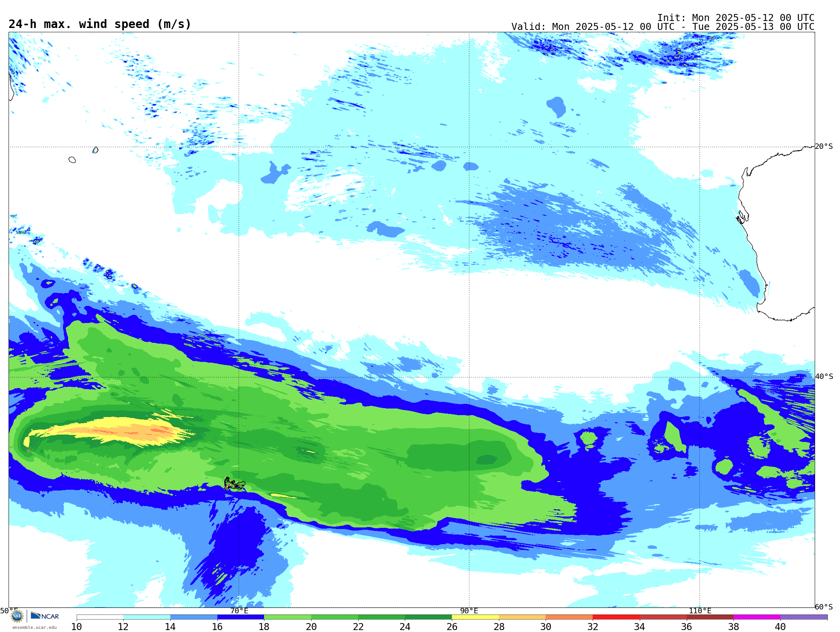Viewport: 840px width, 632px height.
Task: Click the green 20-22 colorbar segment
Action: [x=334, y=617]
